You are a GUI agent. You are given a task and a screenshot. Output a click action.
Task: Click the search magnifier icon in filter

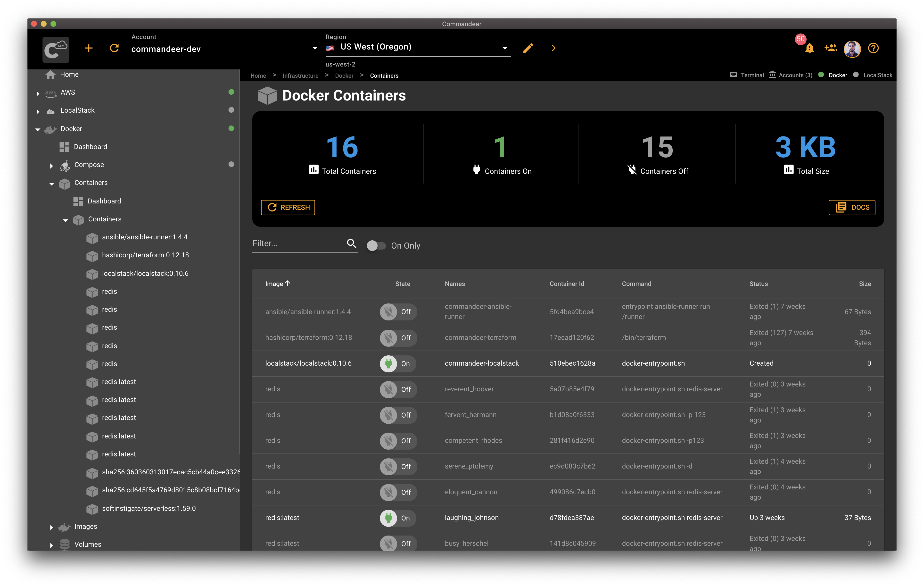[x=351, y=243]
